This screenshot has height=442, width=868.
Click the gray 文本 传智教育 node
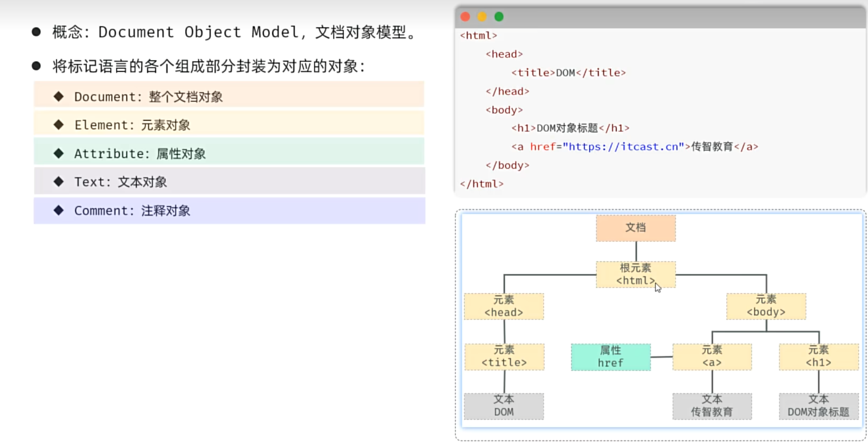712,406
